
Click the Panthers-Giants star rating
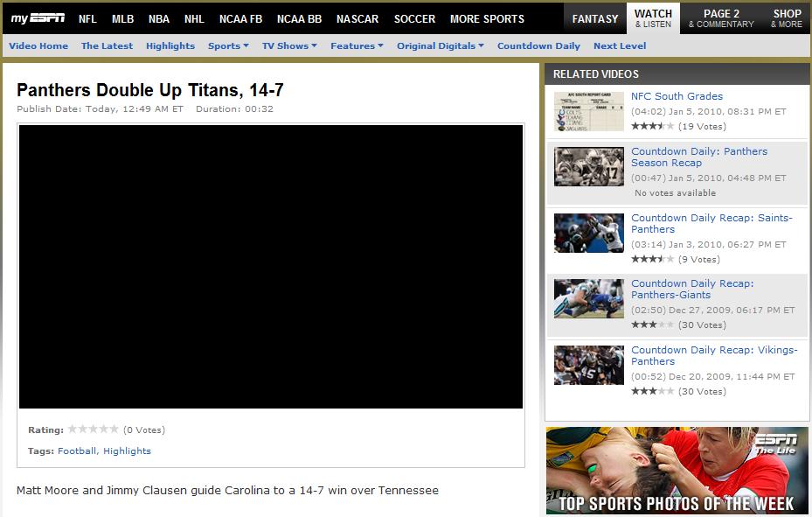pyautogui.click(x=653, y=325)
